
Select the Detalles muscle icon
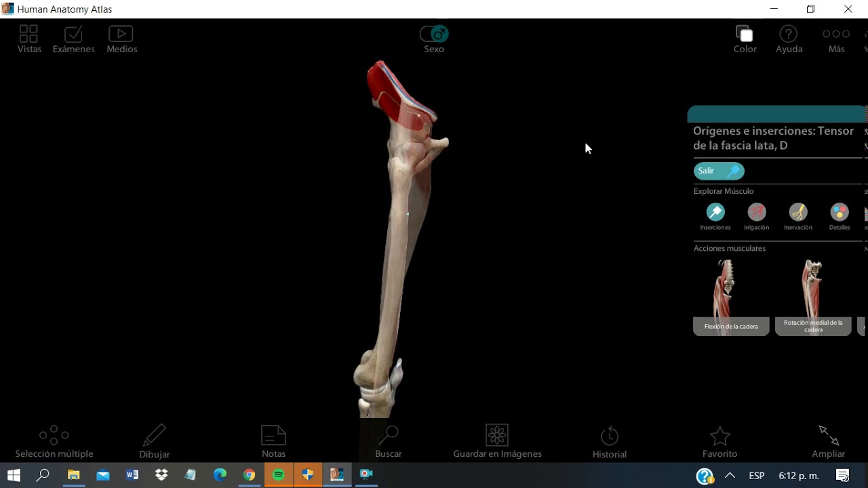(840, 217)
